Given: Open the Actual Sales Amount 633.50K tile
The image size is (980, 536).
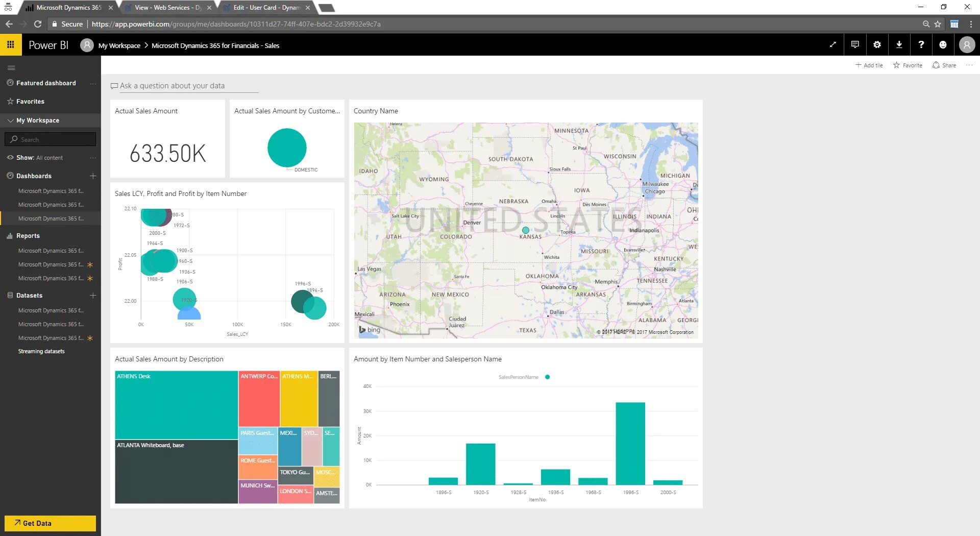Looking at the screenshot, I should tap(167, 138).
